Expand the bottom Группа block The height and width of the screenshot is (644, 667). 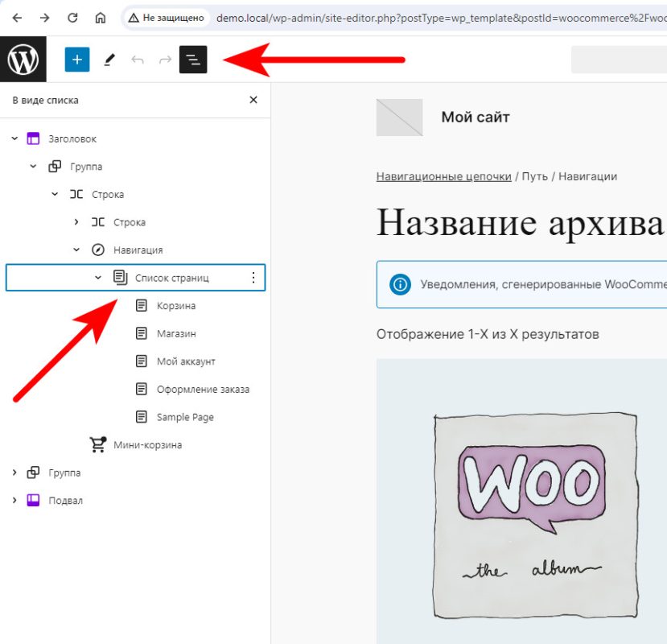(14, 473)
